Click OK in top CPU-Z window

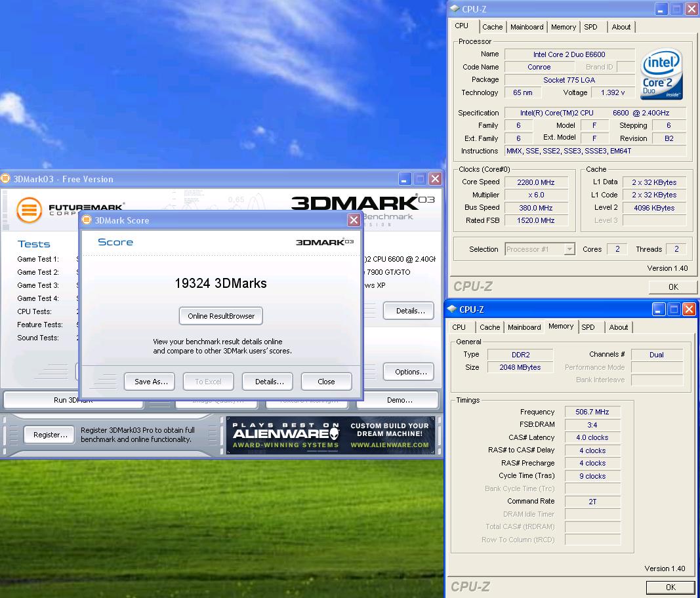click(673, 287)
